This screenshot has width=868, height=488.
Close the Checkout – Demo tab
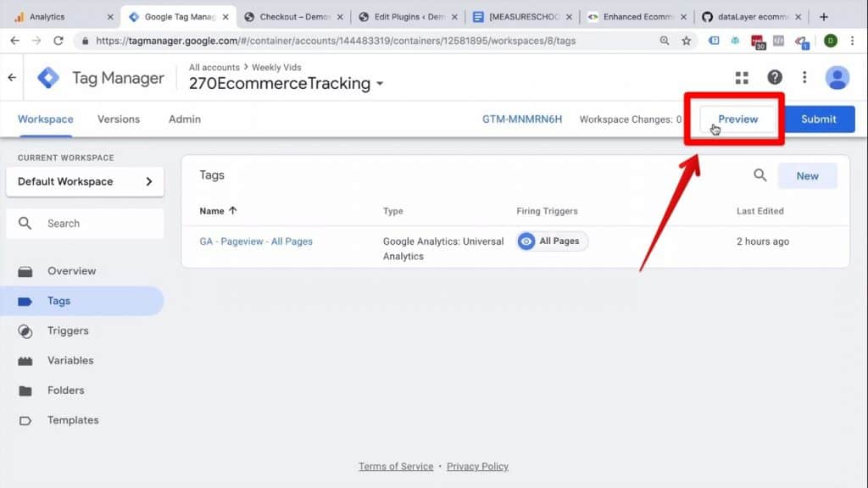point(340,17)
